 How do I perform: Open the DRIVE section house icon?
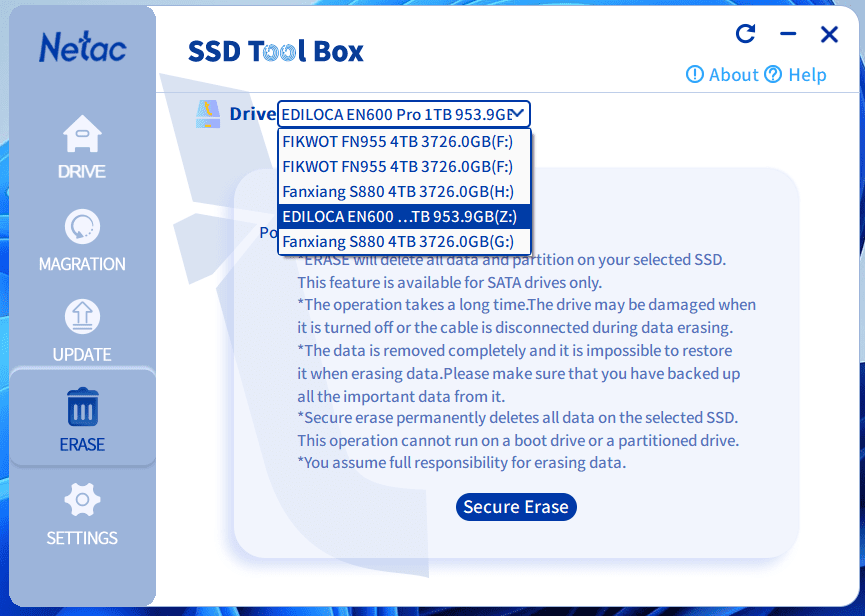coord(82,133)
